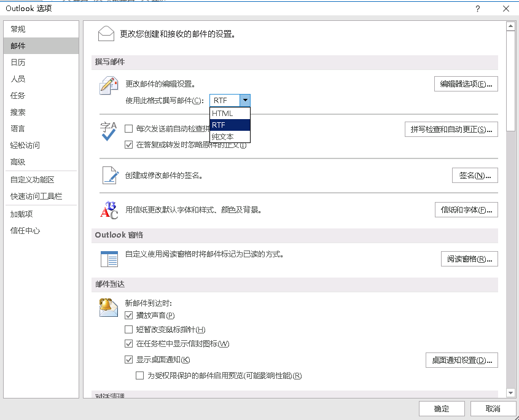Viewport: 519px width, 420px height.
Task: Click 更改您创建和接收的邮件的设置 heading
Action: (178, 34)
